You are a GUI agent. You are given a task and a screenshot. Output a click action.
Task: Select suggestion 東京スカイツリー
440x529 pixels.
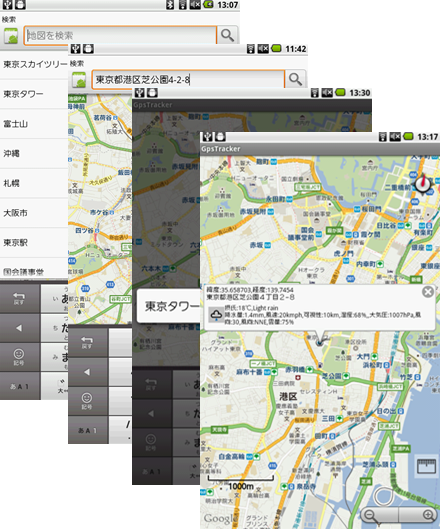(34, 65)
